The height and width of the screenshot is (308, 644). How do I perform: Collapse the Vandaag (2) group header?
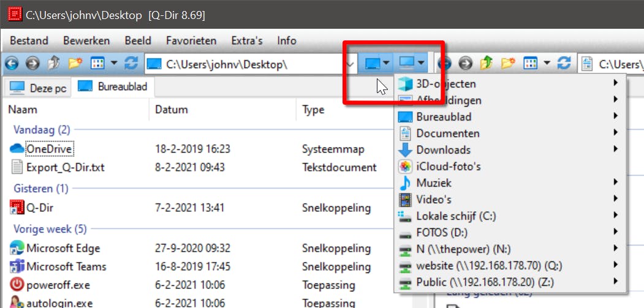[x=42, y=130]
